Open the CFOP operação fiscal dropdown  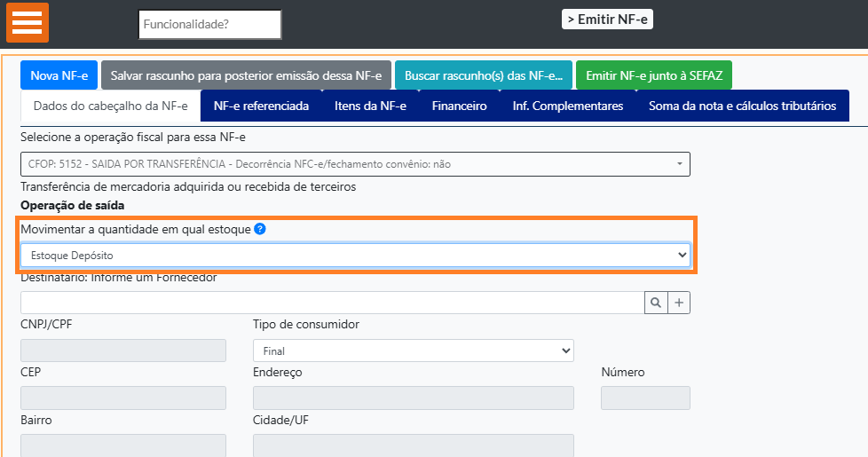tap(355, 164)
